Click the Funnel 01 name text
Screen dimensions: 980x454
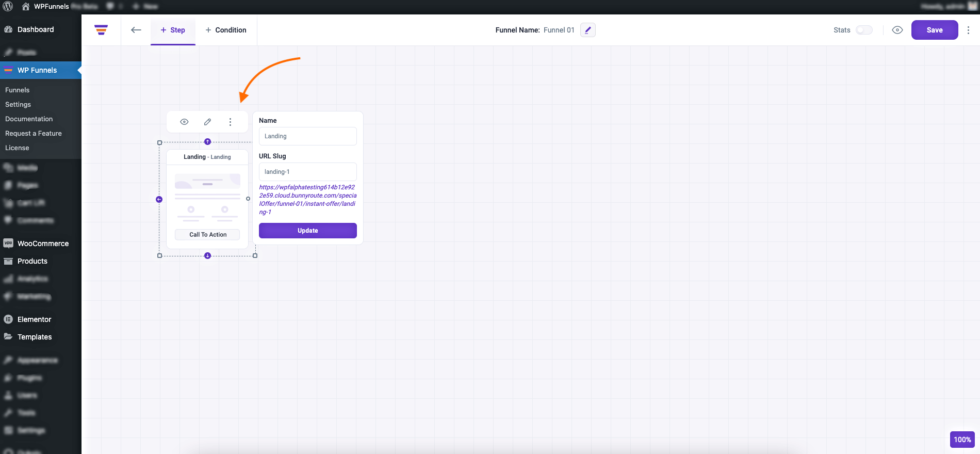(559, 30)
